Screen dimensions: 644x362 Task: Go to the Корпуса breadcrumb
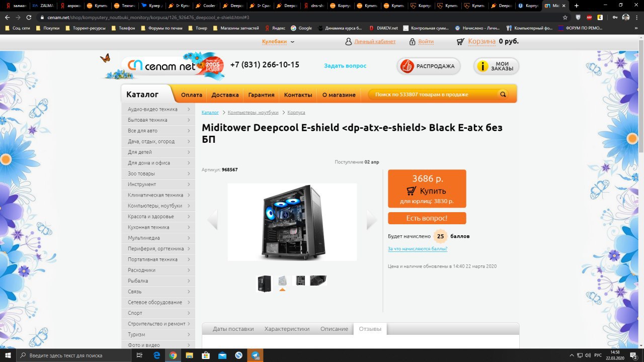click(x=296, y=113)
